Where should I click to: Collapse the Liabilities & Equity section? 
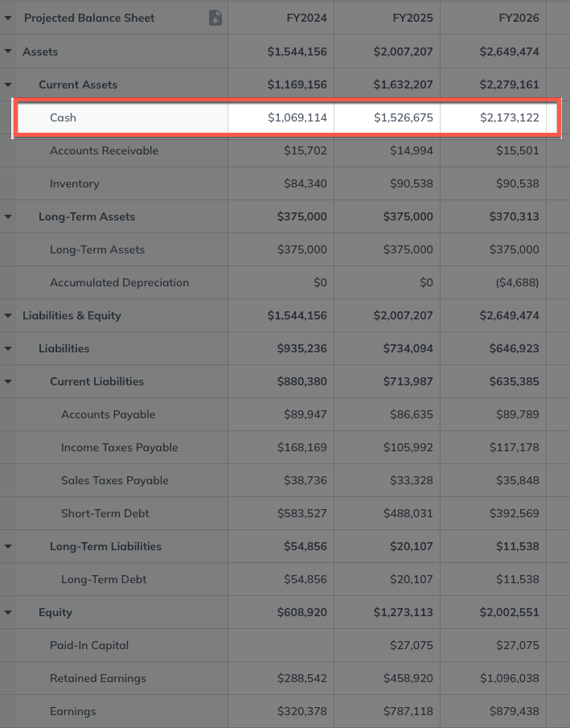pos(8,315)
